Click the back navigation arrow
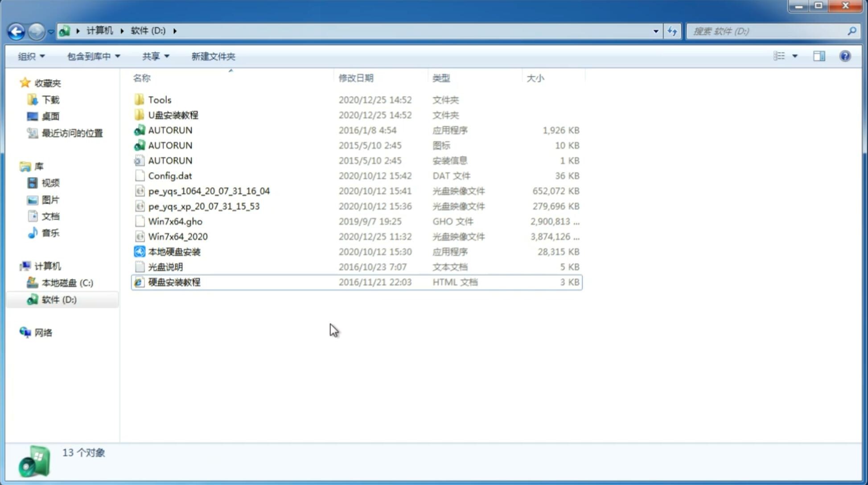868x485 pixels. 16,30
